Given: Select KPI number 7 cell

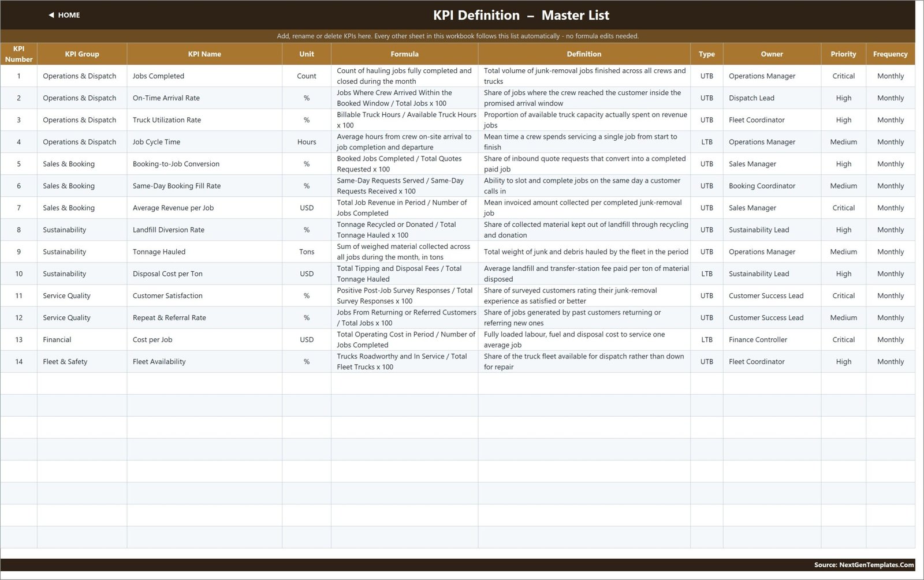Looking at the screenshot, I should point(18,208).
